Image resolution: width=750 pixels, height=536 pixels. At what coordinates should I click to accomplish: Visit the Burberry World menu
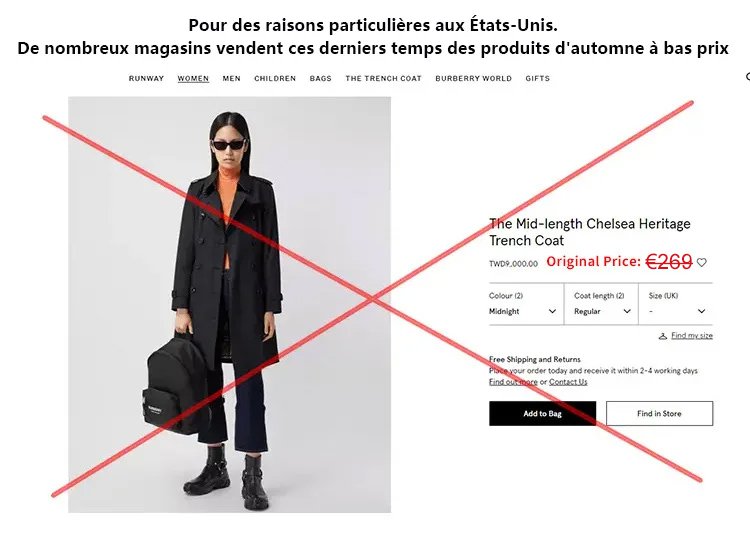click(x=474, y=78)
